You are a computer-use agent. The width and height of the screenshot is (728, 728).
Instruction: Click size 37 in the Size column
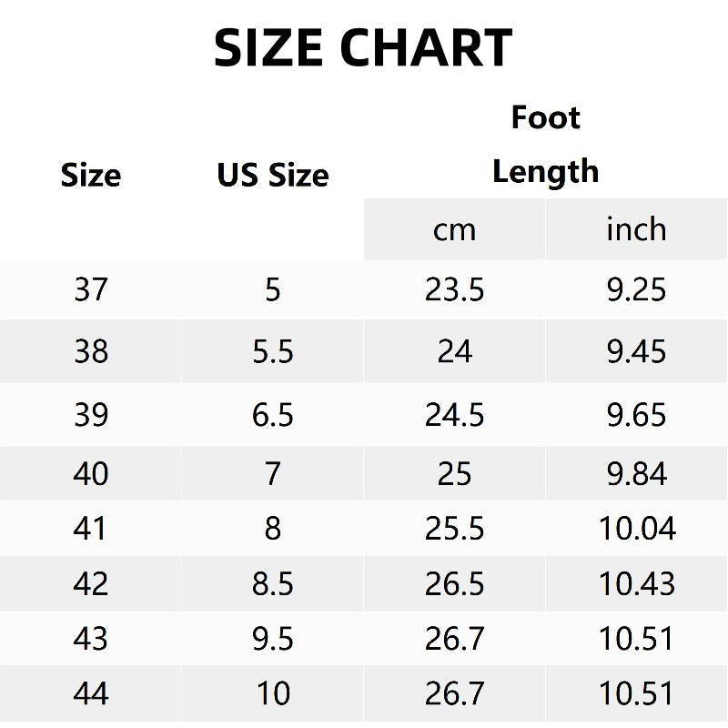point(91,290)
